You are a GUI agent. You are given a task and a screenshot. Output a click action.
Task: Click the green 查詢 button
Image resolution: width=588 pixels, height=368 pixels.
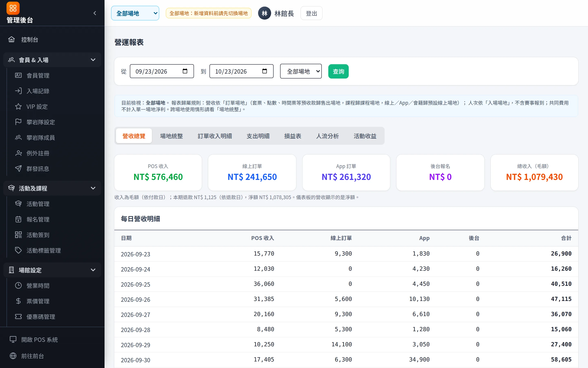pos(338,71)
